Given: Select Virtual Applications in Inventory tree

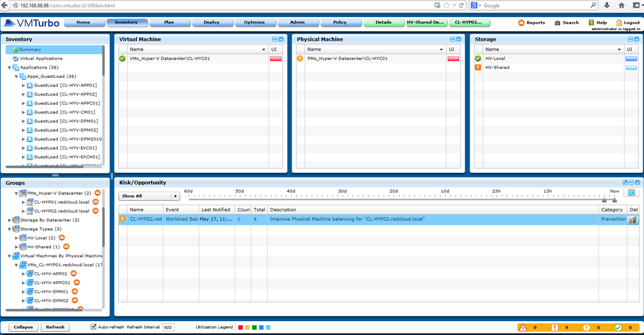Looking at the screenshot, I should [x=42, y=58].
